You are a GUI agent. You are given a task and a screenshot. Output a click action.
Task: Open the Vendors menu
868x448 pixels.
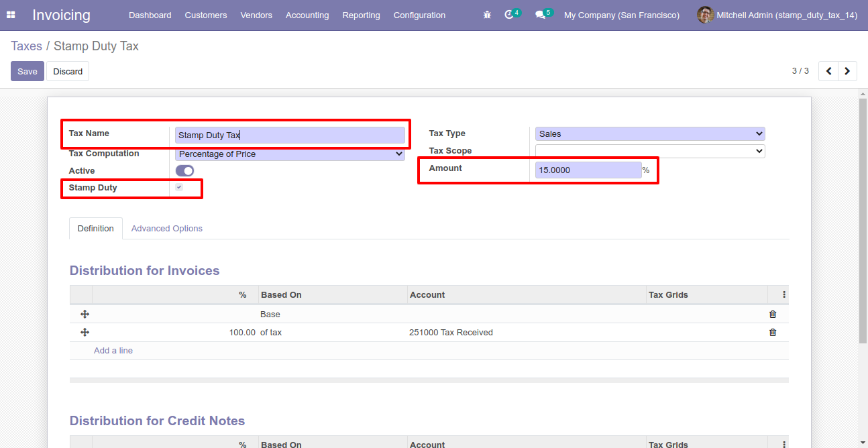pos(256,15)
